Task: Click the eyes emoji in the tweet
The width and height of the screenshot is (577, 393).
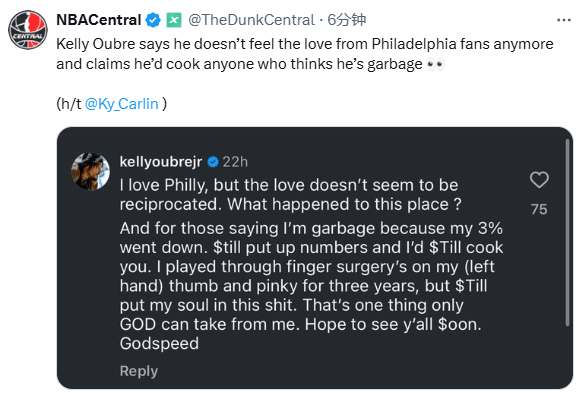Action: click(436, 64)
